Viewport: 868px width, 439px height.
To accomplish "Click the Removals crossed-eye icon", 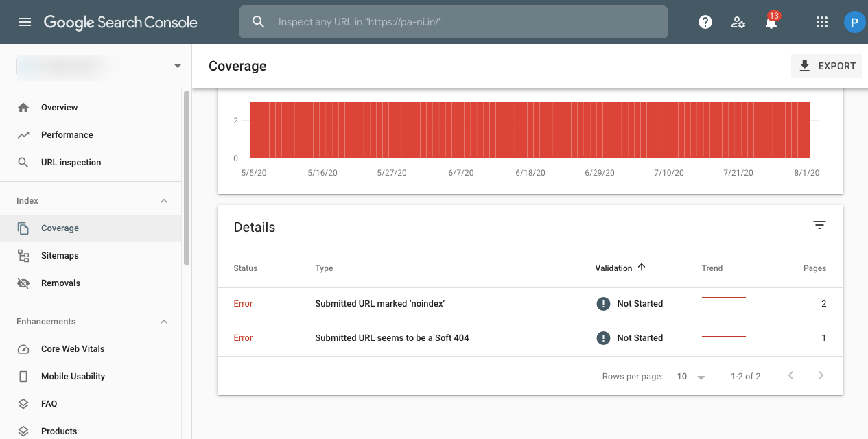I will [23, 283].
